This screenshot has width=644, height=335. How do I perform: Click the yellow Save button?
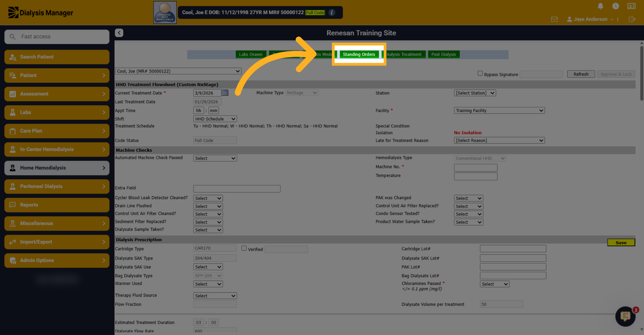(x=621, y=243)
